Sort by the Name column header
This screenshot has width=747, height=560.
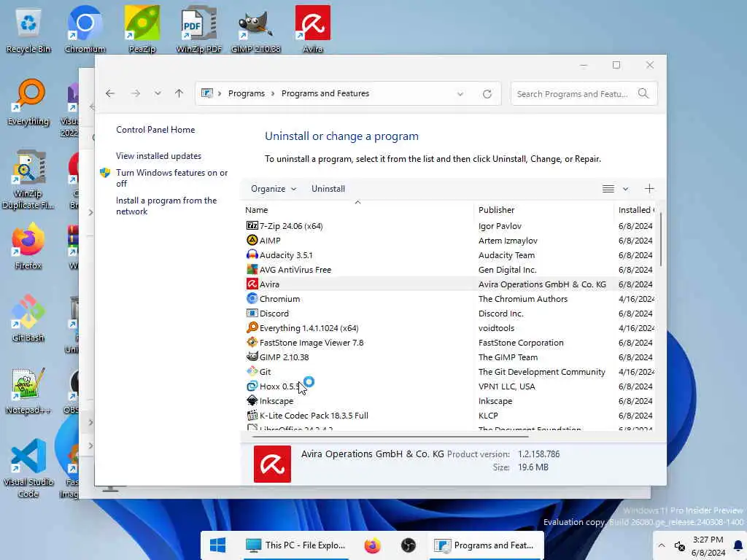click(x=357, y=209)
